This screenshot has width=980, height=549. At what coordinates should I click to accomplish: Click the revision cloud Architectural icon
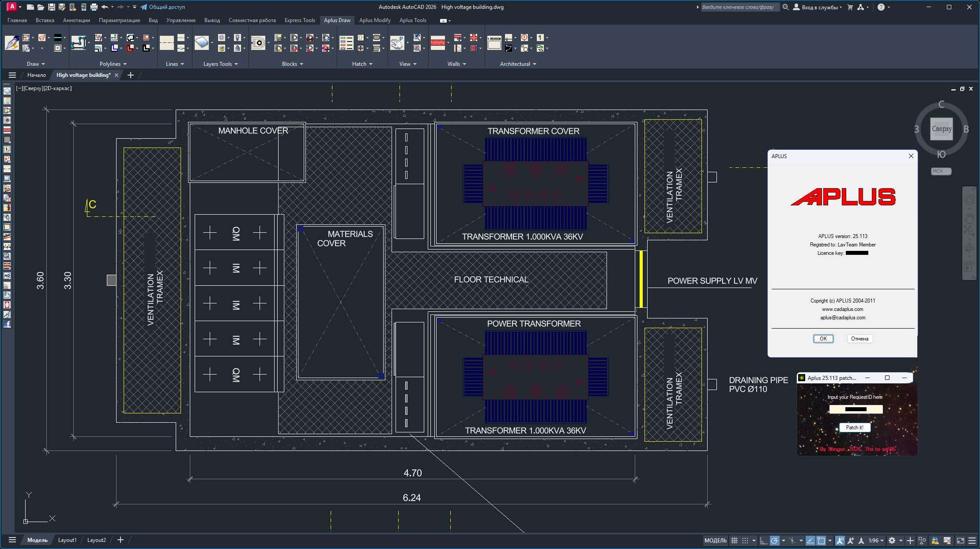[494, 43]
